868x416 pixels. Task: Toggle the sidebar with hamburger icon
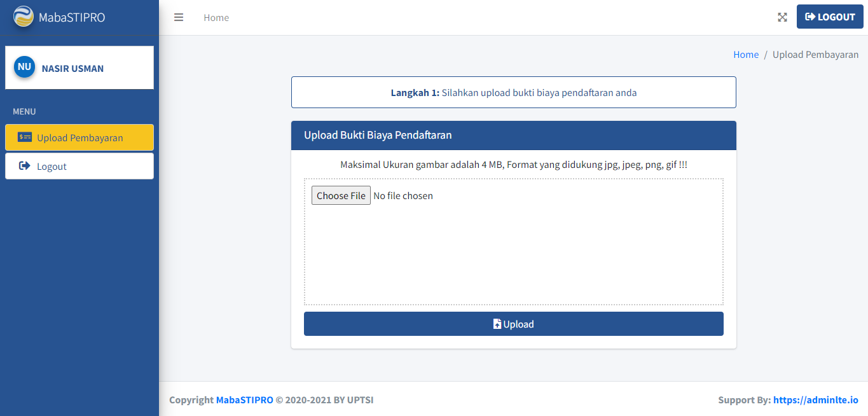179,18
